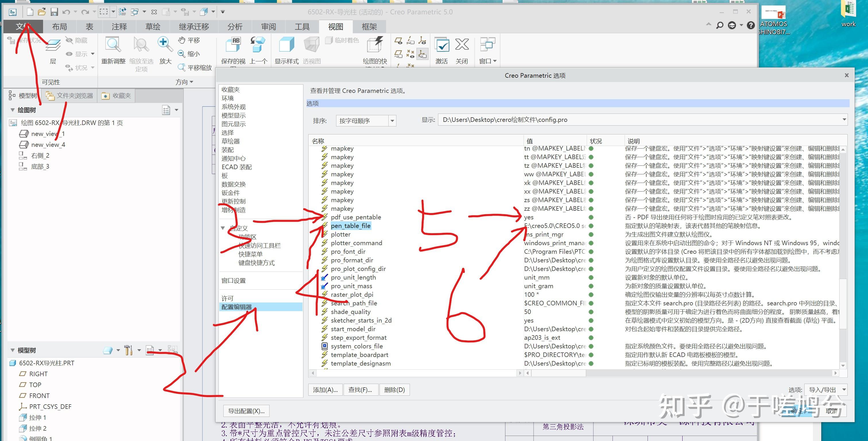Click model tree settings hammer icon

(x=128, y=350)
